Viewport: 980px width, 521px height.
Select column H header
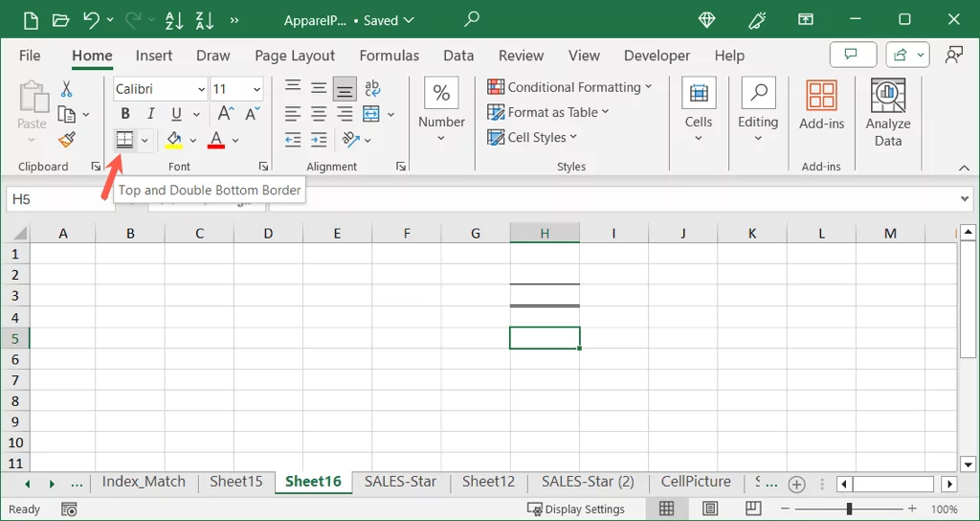pyautogui.click(x=545, y=234)
